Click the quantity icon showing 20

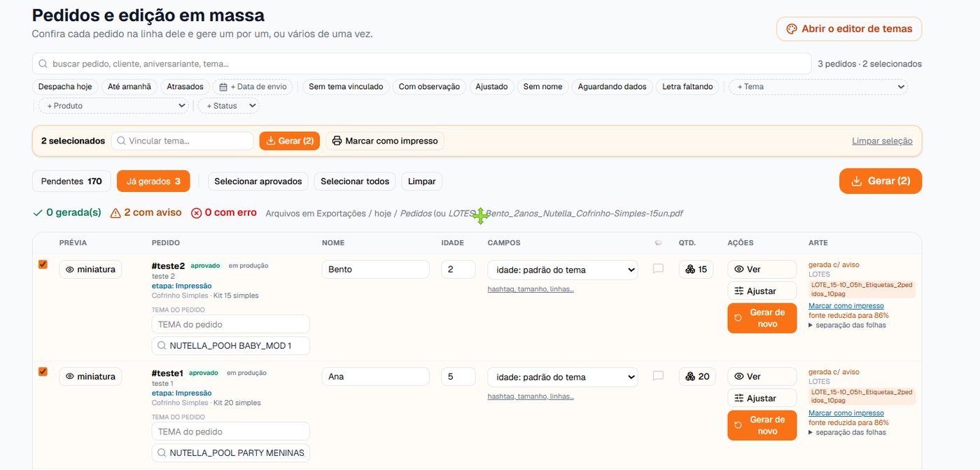pos(690,377)
